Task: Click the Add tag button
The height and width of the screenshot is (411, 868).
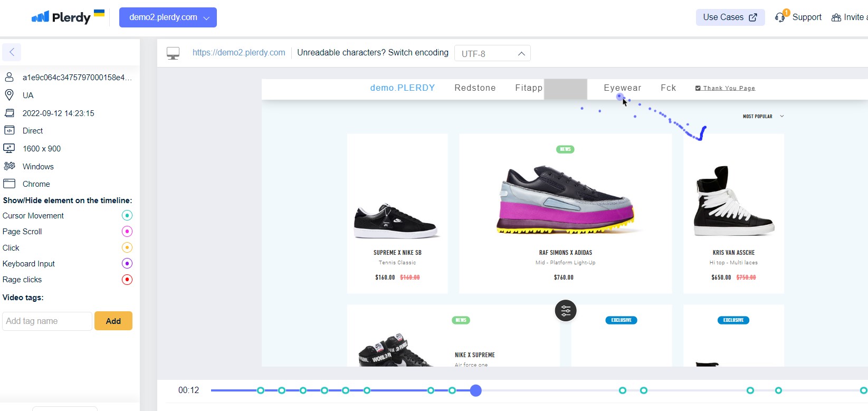Action: point(113,321)
